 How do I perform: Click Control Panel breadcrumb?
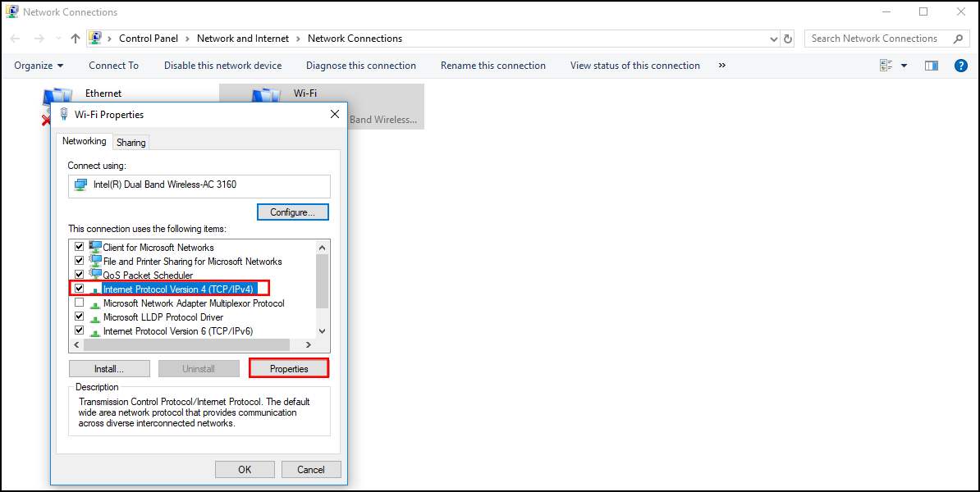pyautogui.click(x=148, y=39)
